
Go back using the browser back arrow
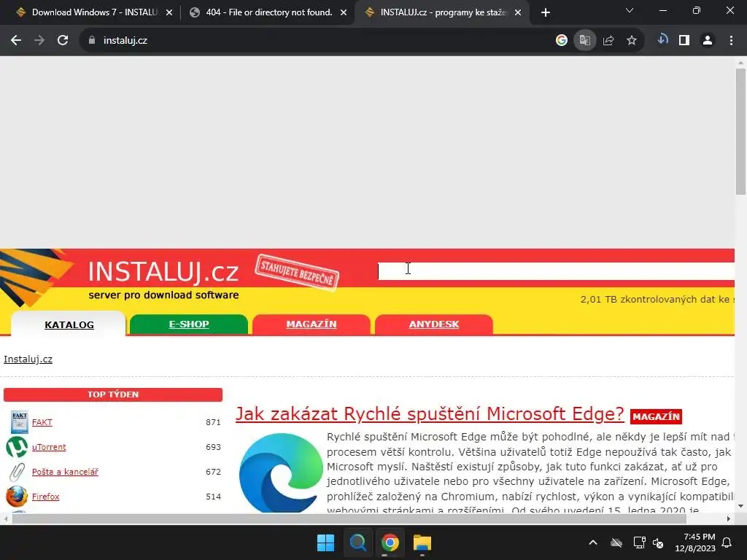(16, 41)
